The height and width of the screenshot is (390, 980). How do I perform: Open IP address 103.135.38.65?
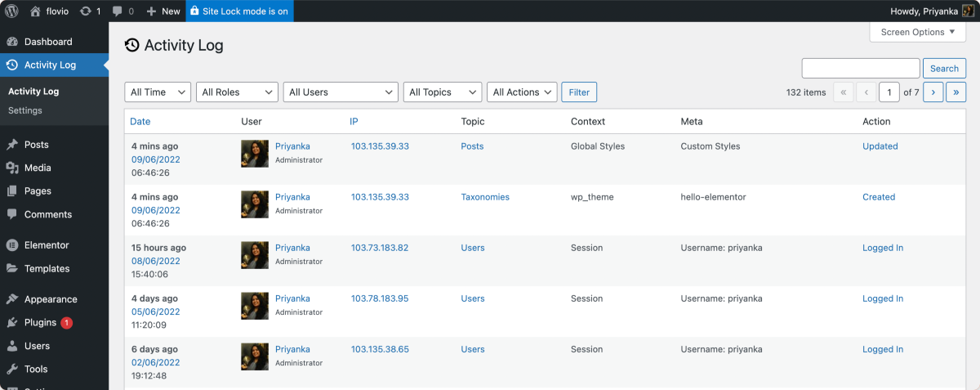pos(380,349)
